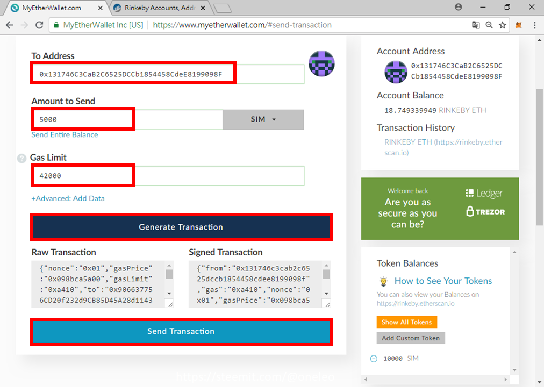
Task: Click the Are you as secure banner text
Action: [x=407, y=213]
